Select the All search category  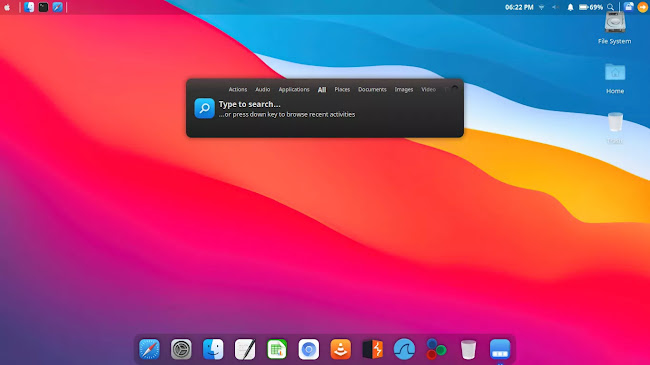pyautogui.click(x=322, y=90)
